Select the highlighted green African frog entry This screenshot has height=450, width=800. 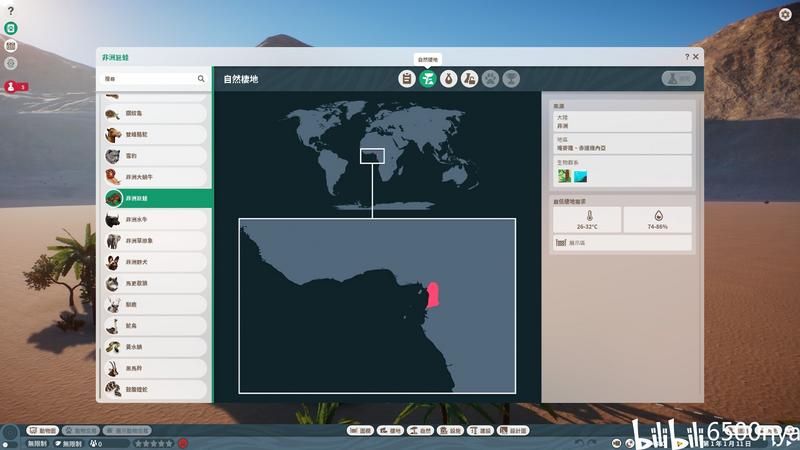[x=157, y=198]
